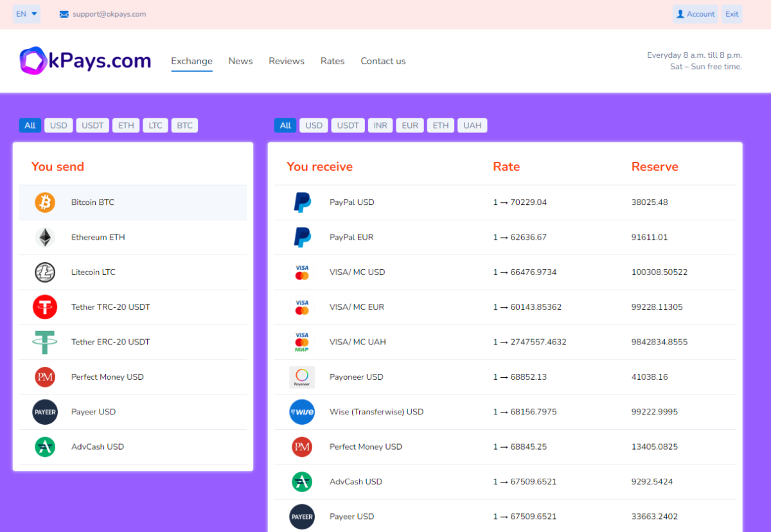Select the green Tether ERC-20 icon
Image resolution: width=771 pixels, height=532 pixels.
click(x=45, y=342)
